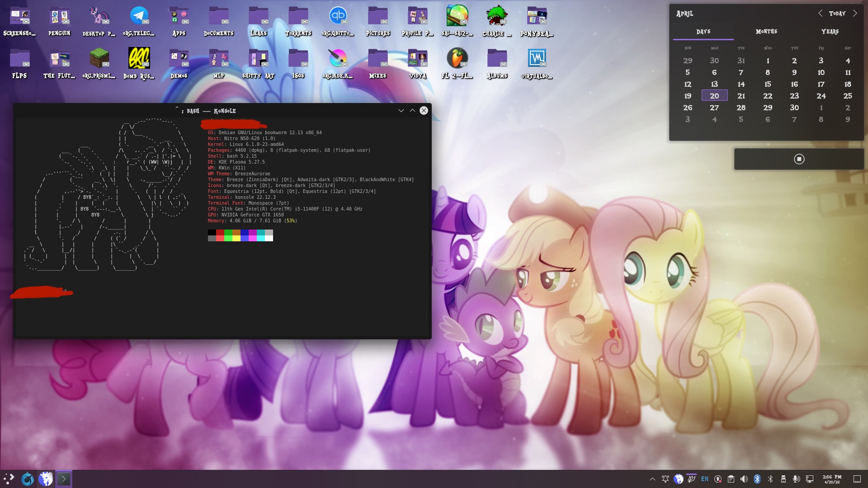Open the wired network tray icon
868x488 pixels.
[810, 479]
